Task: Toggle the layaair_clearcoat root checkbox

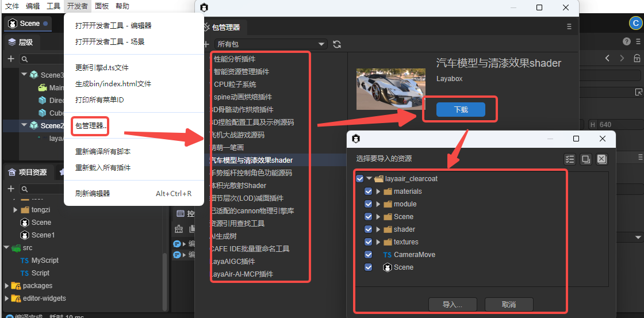Action: point(360,179)
